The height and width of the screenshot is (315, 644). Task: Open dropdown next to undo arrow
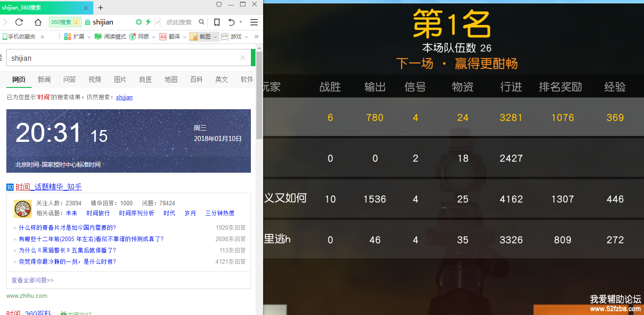(240, 22)
